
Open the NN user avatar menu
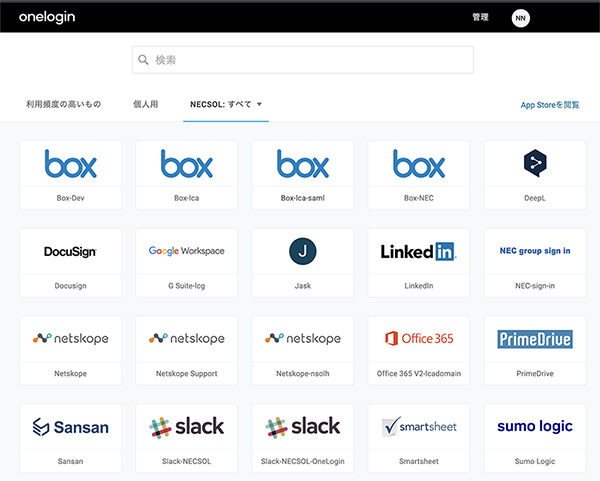[x=520, y=18]
